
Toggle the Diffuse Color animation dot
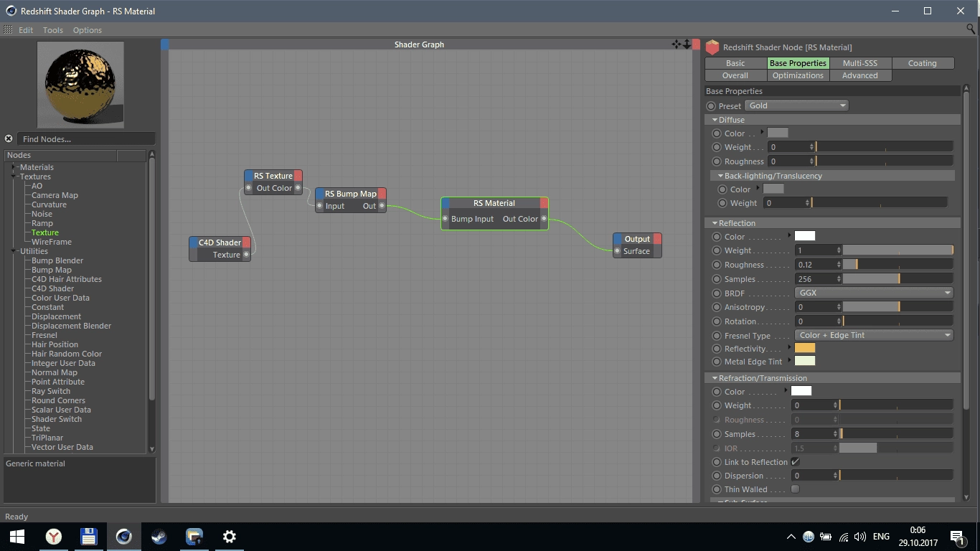pos(717,133)
